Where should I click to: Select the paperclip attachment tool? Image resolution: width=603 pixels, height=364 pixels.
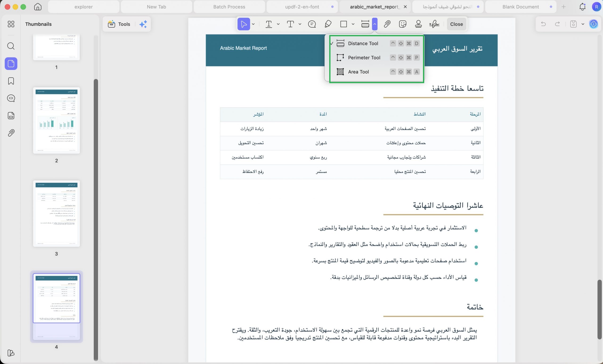point(387,24)
